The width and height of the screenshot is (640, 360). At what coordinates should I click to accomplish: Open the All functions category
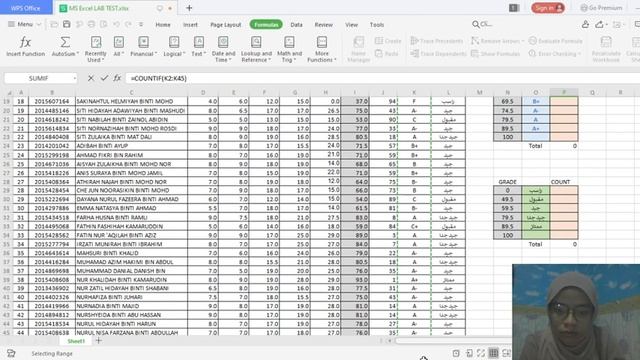119,46
